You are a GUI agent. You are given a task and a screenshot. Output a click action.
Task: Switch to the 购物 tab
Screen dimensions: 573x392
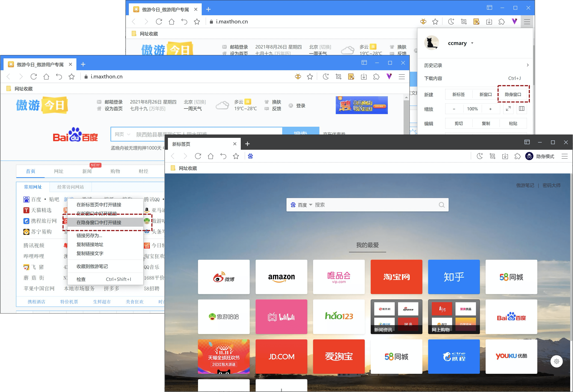[x=115, y=171]
